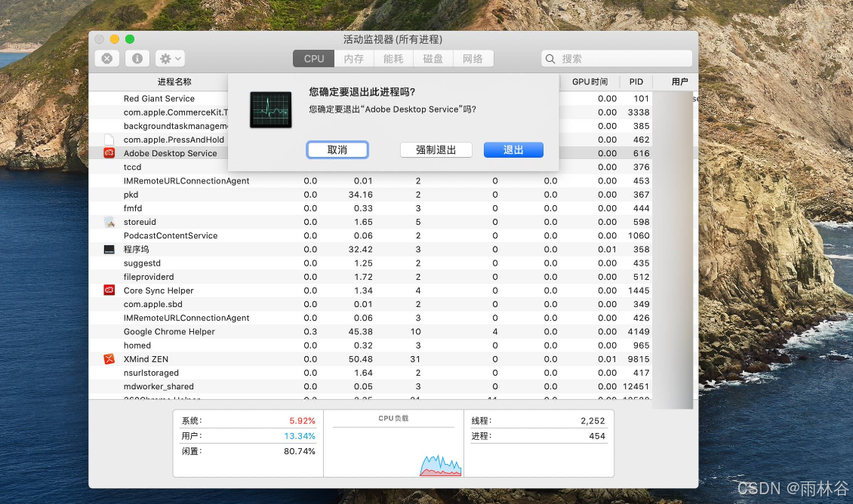Viewport: 853px width, 504px height.
Task: Click the Adobe Desktop Service red icon
Action: click(x=109, y=153)
